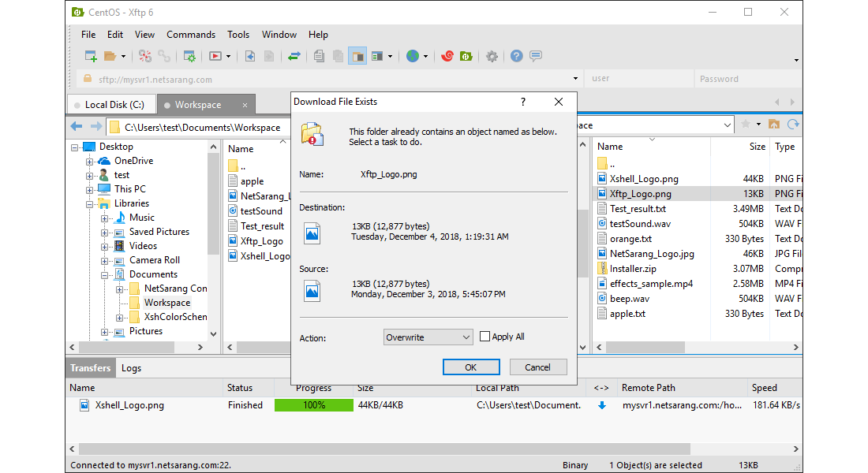The image size is (868, 473).
Task: Click the Transfers panel horizontal scrollbar
Action: 384,448
